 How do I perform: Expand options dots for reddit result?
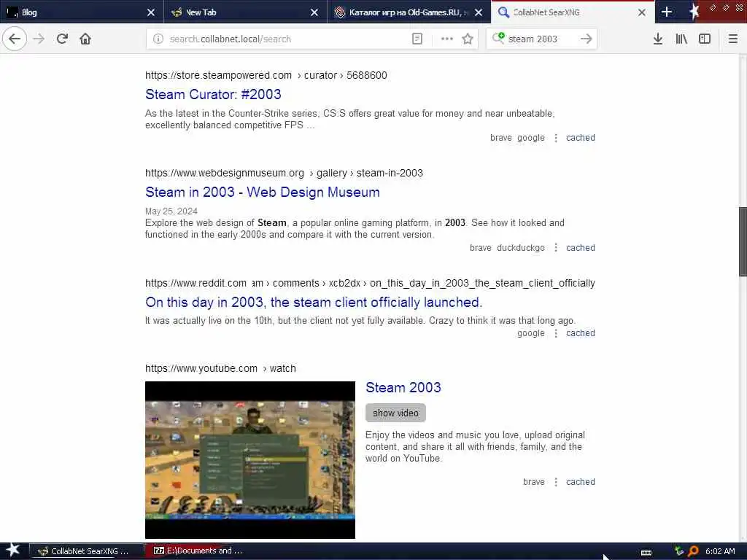pyautogui.click(x=555, y=332)
